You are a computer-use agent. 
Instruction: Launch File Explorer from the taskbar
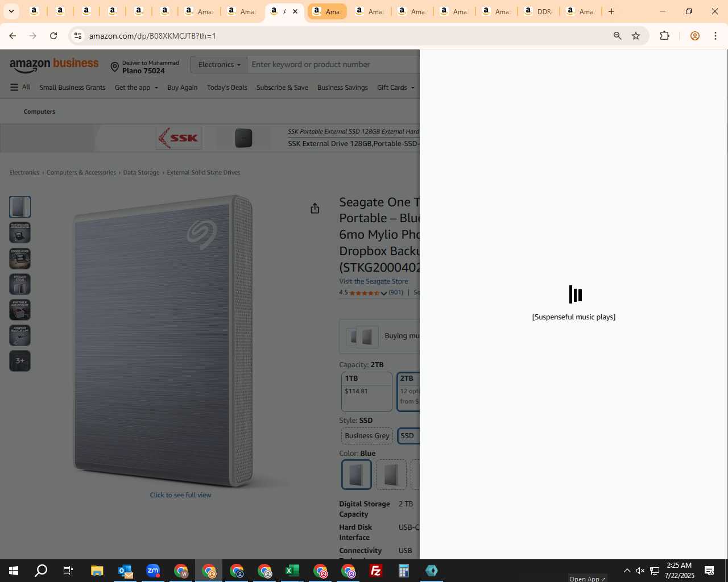[x=97, y=571]
